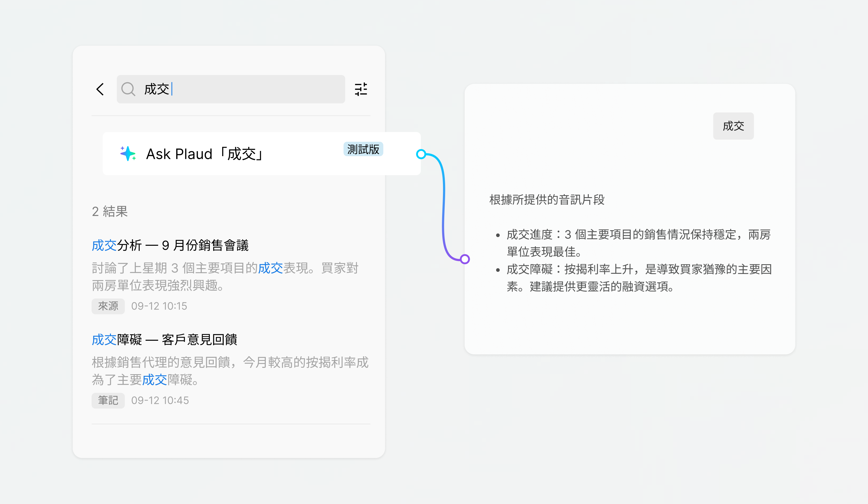
Task: Click the 09-12 10:45 timestamp
Action: [x=160, y=400]
